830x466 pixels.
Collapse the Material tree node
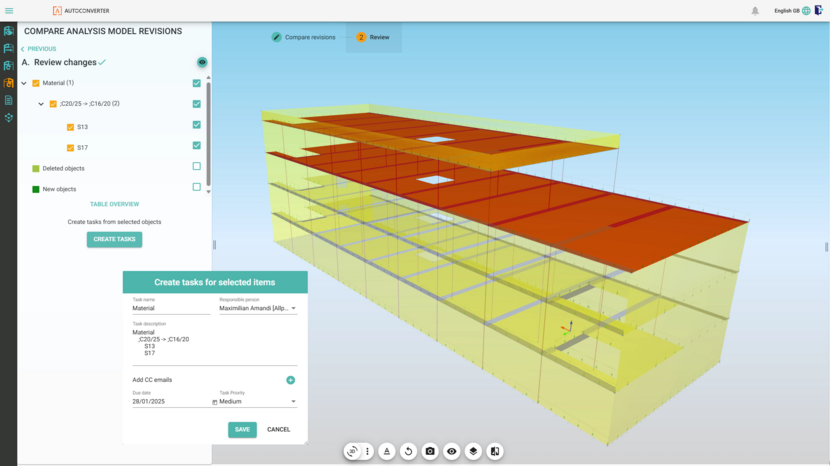tap(24, 83)
